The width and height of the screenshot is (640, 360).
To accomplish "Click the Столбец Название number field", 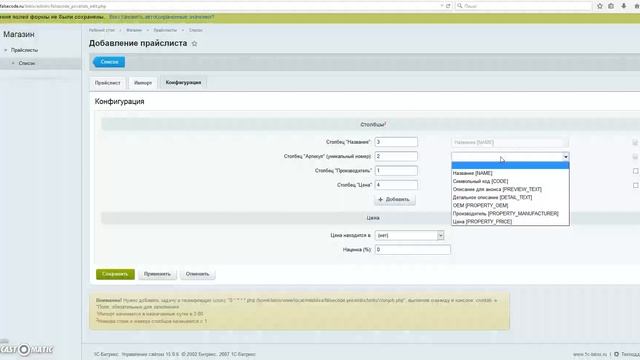I will [396, 142].
